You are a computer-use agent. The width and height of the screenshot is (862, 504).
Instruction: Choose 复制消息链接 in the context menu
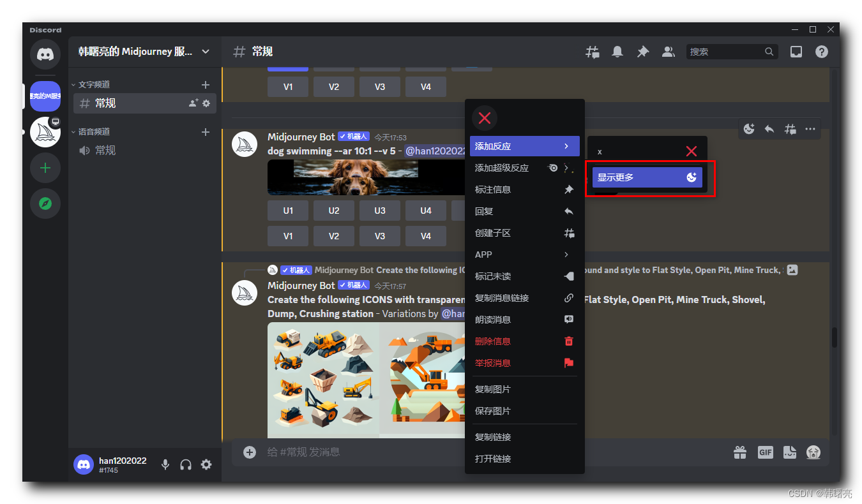pos(525,298)
